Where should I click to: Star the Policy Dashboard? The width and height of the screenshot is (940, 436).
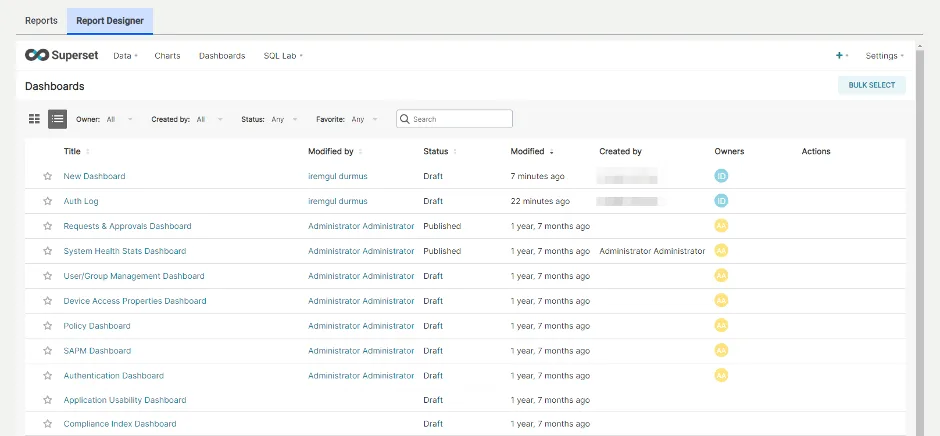[x=47, y=326]
